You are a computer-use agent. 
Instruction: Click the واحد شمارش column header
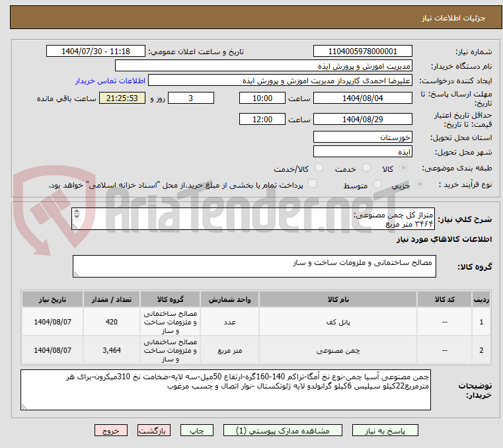[x=229, y=299]
